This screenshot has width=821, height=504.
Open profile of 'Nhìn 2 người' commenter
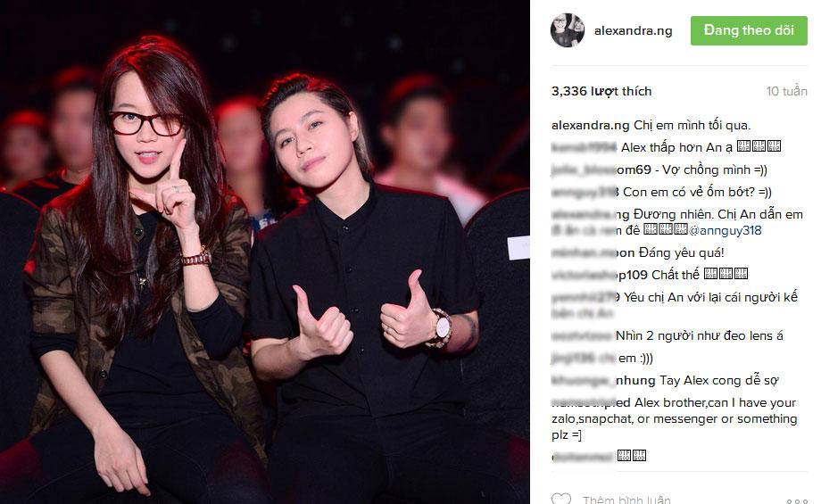582,335
